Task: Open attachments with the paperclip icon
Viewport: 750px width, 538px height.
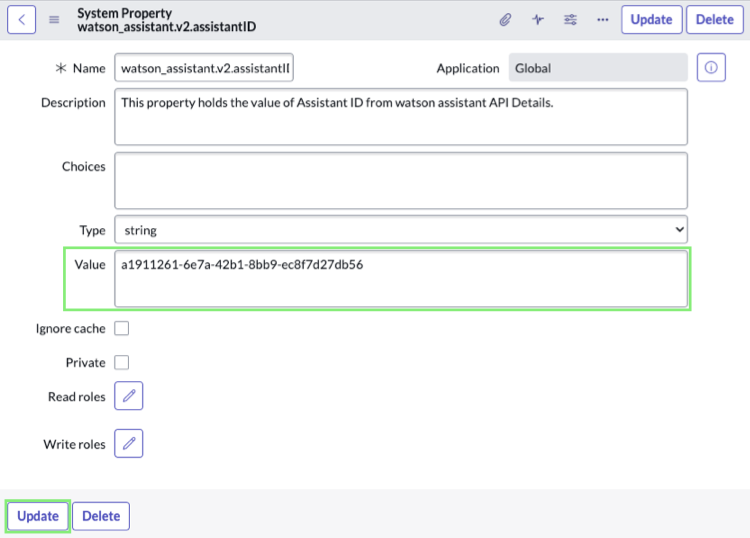Action: pos(505,20)
